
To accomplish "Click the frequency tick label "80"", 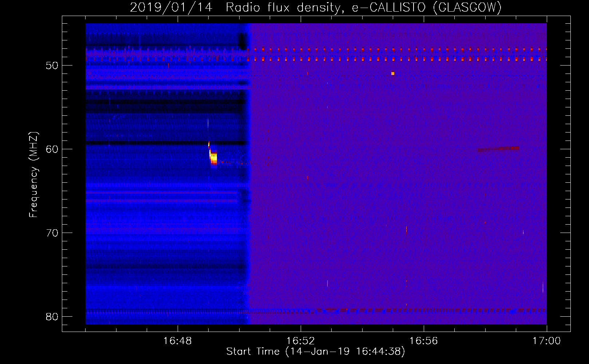I will [52, 317].
